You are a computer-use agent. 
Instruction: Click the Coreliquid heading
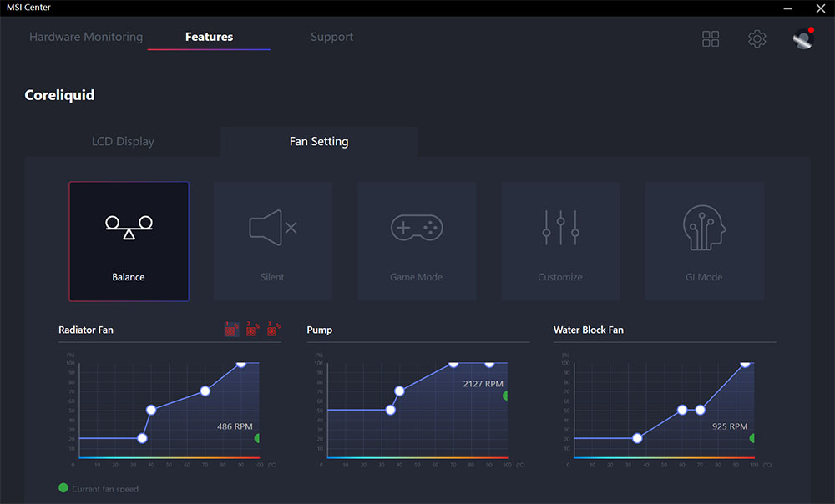coord(59,95)
